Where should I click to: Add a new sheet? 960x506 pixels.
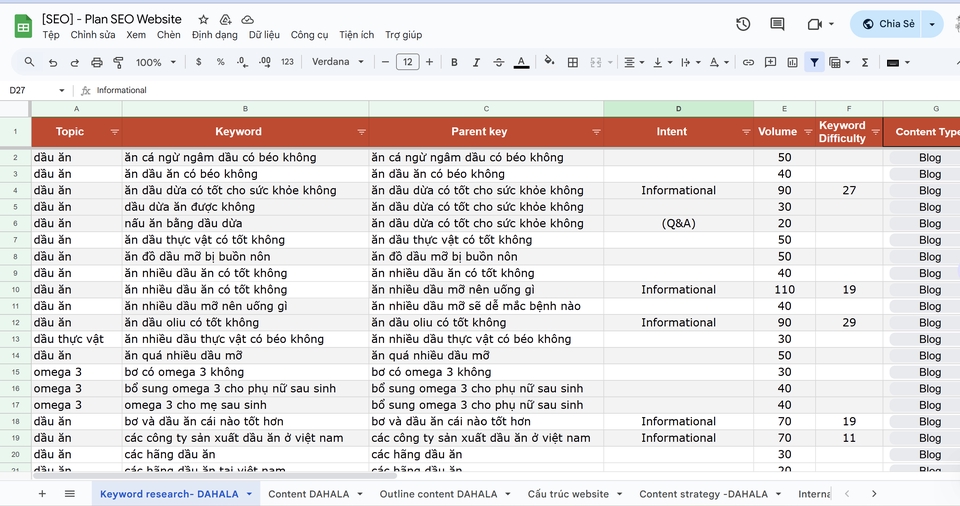coord(42,494)
